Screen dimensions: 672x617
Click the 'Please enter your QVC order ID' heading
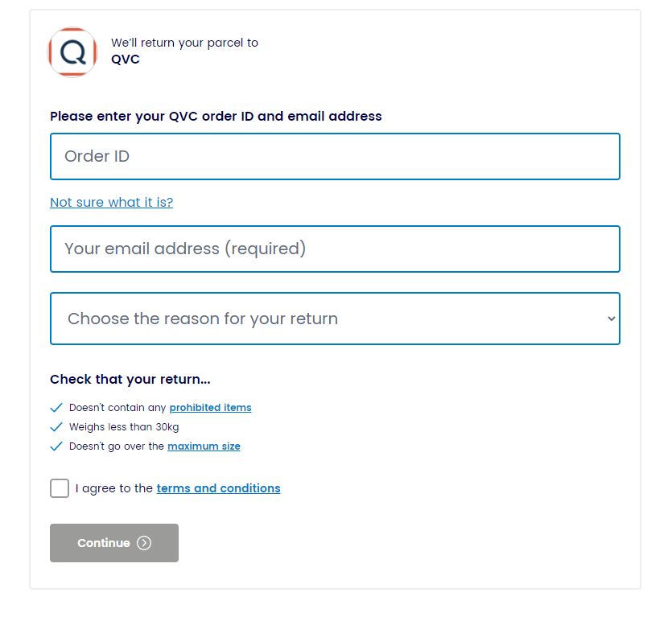click(x=216, y=116)
